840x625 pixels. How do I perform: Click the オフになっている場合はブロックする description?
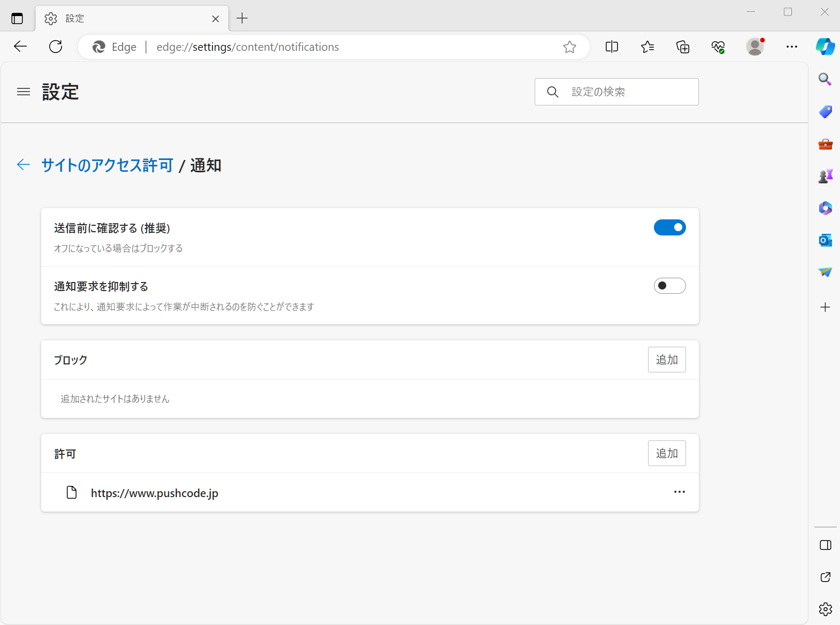(118, 248)
